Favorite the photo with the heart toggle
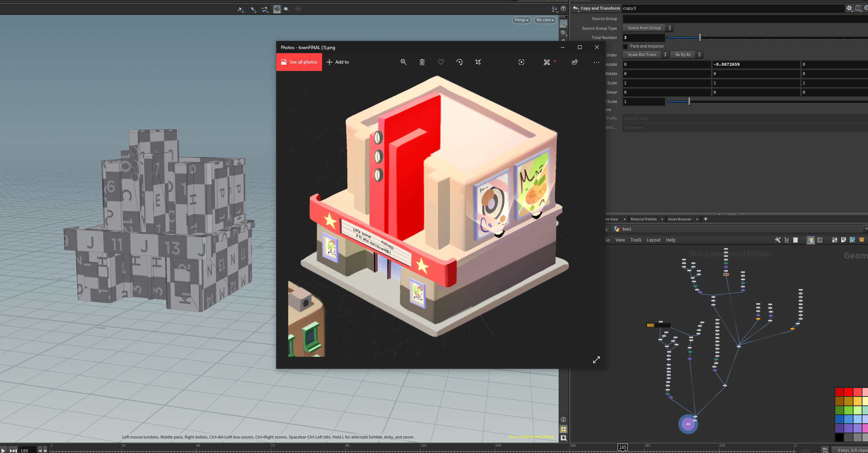Image resolution: width=868 pixels, height=453 pixels. 440,62
